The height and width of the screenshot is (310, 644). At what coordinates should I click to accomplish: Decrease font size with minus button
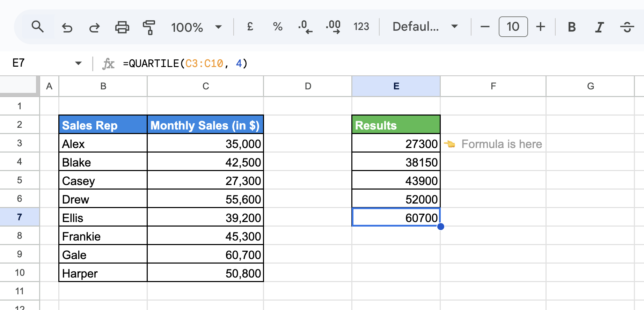coord(485,27)
